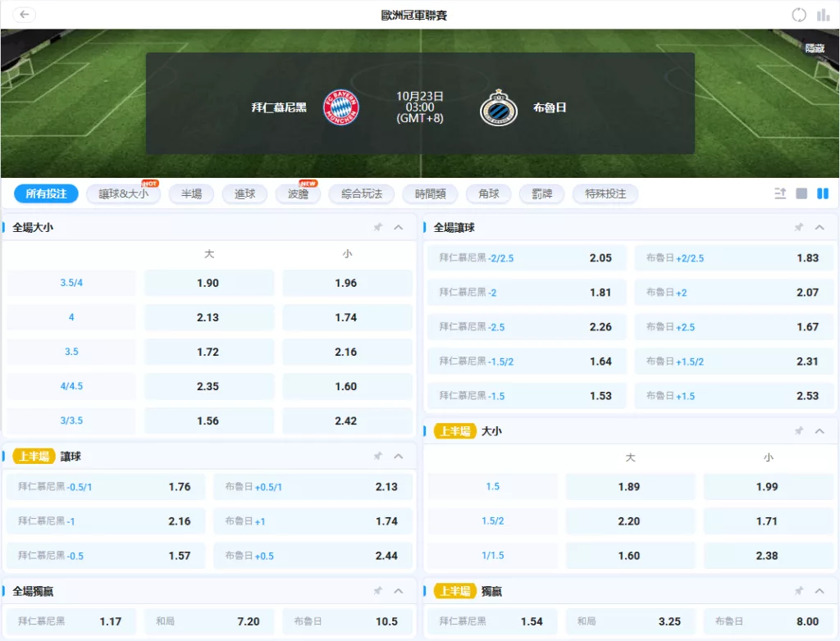840x641 pixels.
Task: Click the refresh odds icon
Action: point(799,15)
